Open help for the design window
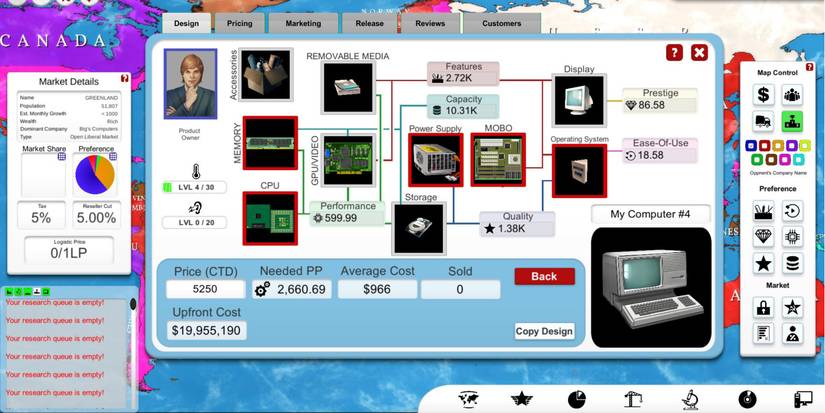This screenshot has height=413, width=825. (675, 53)
